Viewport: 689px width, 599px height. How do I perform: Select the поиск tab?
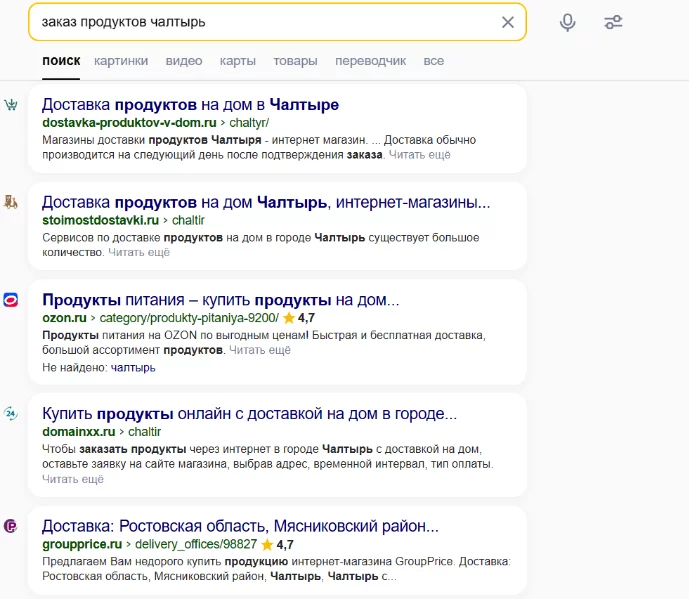point(61,61)
